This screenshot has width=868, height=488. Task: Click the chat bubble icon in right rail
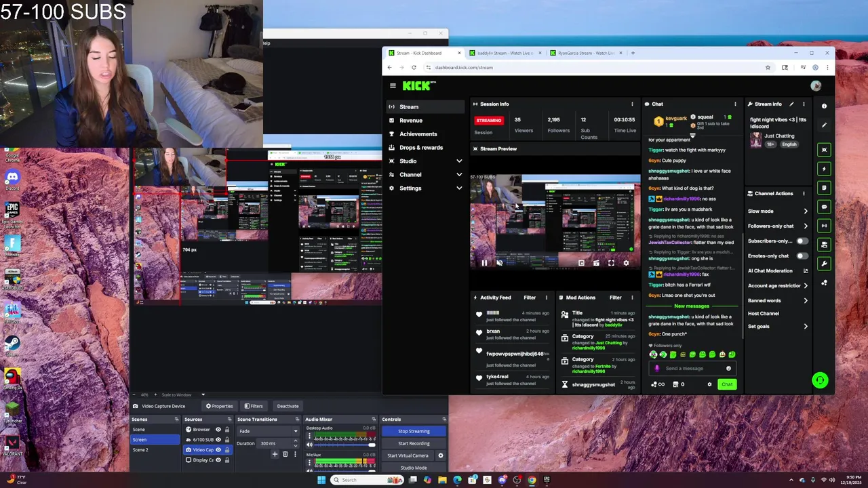coord(824,207)
